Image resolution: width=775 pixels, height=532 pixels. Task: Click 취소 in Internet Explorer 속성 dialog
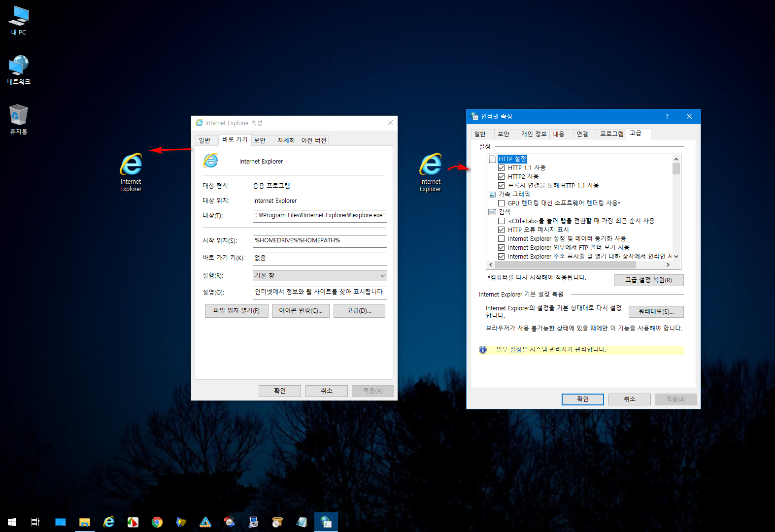click(x=327, y=391)
